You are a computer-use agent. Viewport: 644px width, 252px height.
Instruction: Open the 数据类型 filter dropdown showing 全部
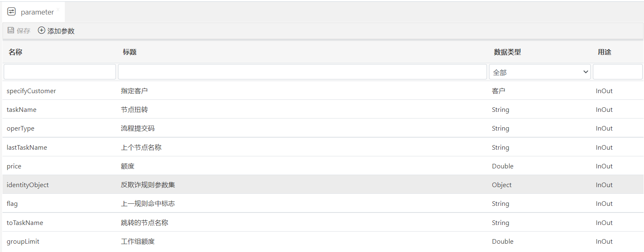click(x=540, y=72)
